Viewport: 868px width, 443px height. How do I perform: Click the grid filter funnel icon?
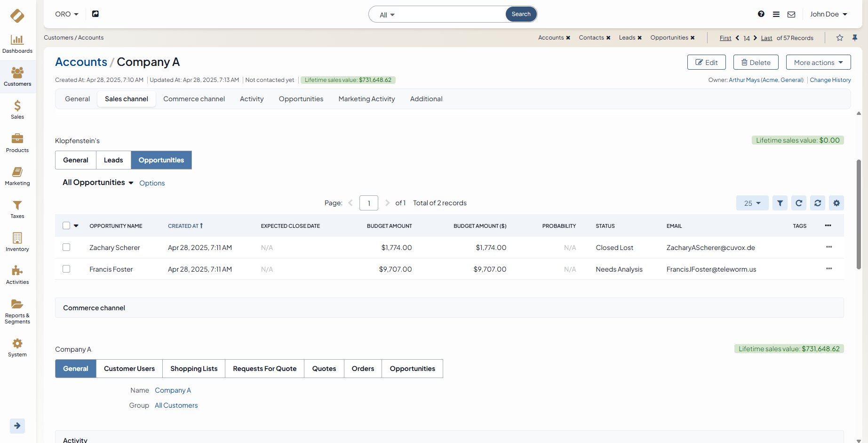pyautogui.click(x=780, y=203)
